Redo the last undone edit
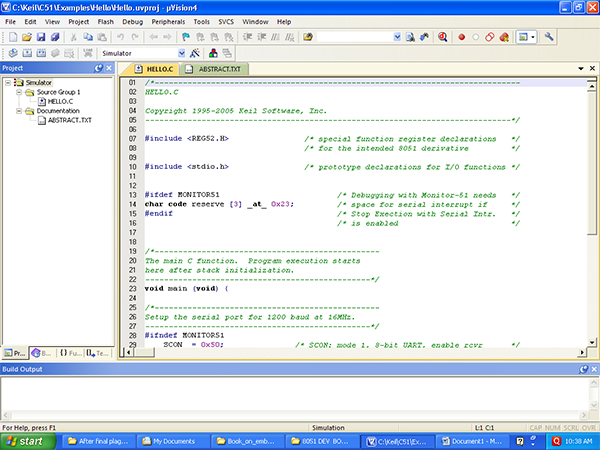The width and height of the screenshot is (600, 450). pos(135,37)
